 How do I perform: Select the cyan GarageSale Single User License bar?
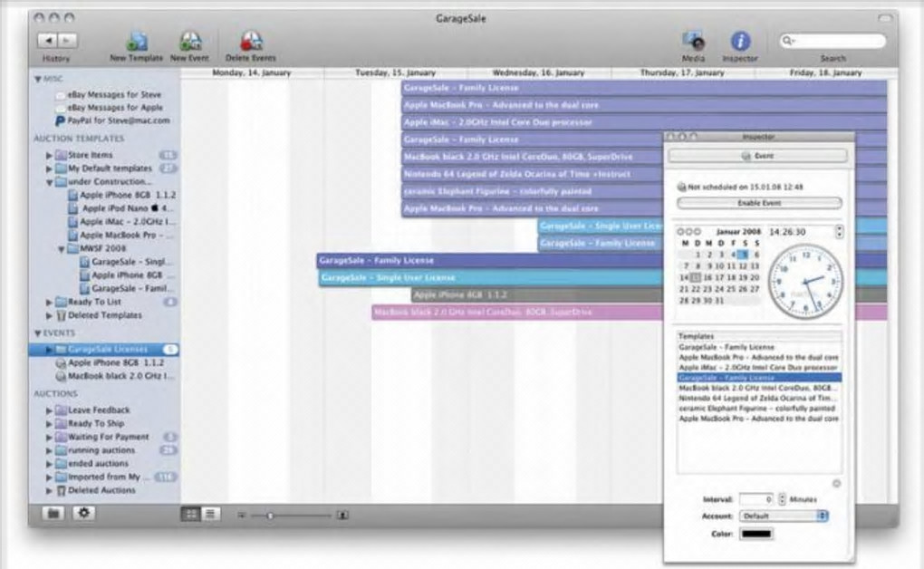point(491,278)
